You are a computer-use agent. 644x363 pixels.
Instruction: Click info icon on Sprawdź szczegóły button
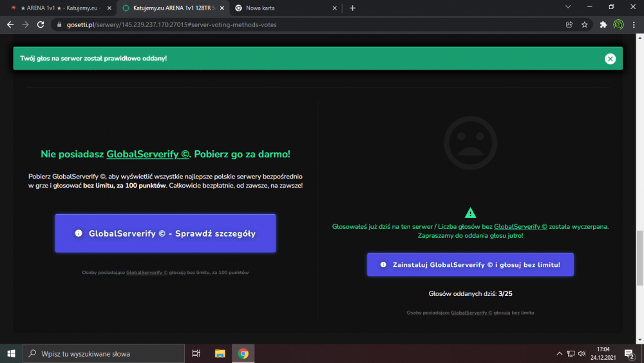(79, 233)
